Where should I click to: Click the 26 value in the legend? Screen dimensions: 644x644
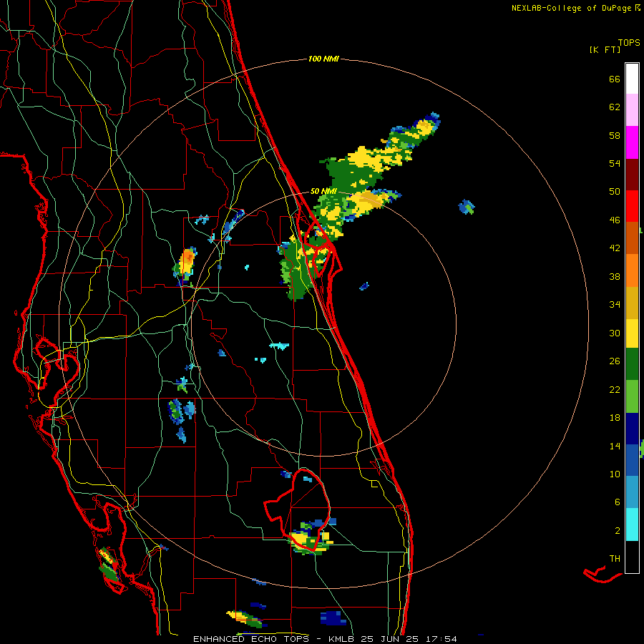[x=615, y=361]
